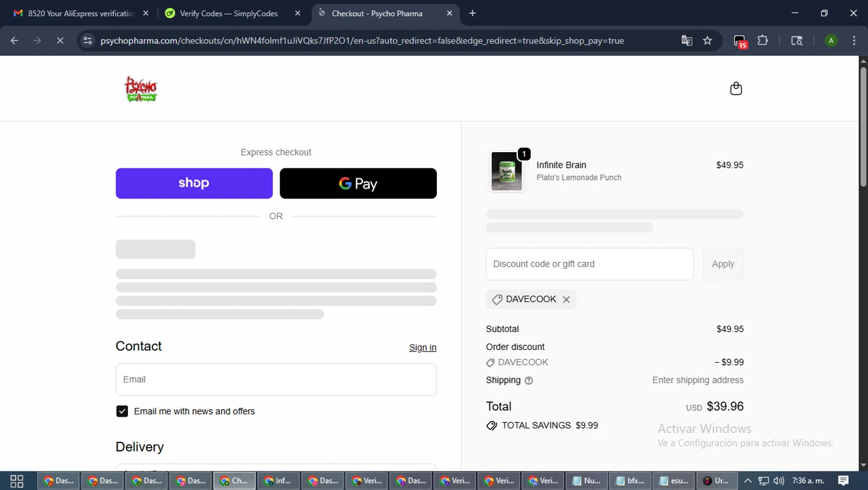Select the Checkout - Psycho Pharma tab

tap(377, 13)
